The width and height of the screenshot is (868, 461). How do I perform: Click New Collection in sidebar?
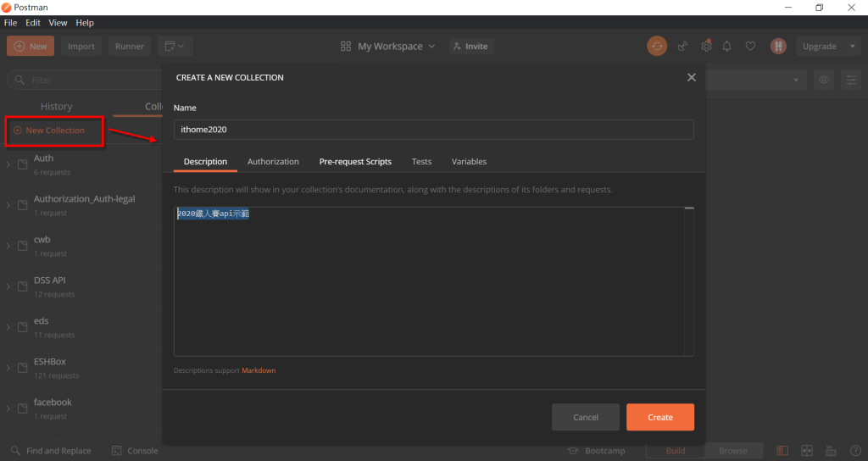click(49, 131)
